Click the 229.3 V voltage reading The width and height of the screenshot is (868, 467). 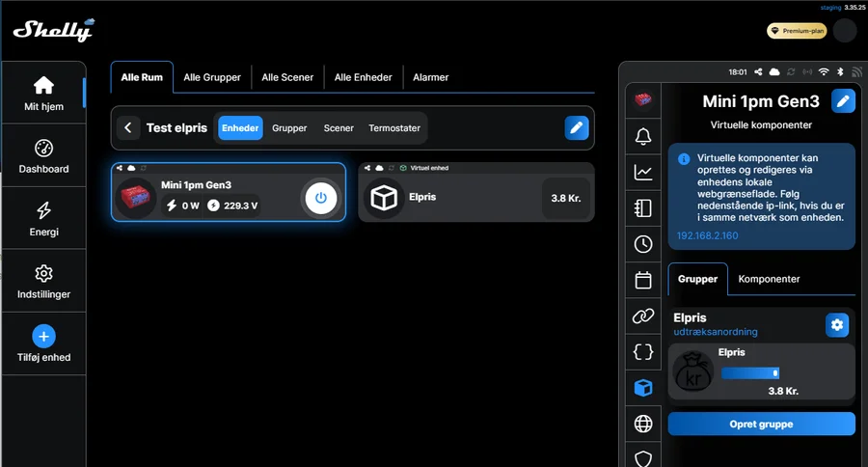coord(240,206)
